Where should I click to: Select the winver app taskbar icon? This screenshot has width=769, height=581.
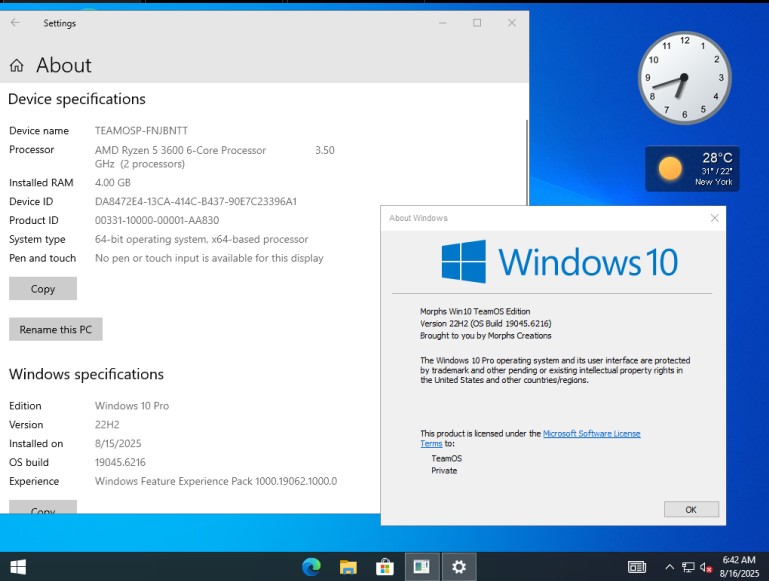(x=422, y=567)
